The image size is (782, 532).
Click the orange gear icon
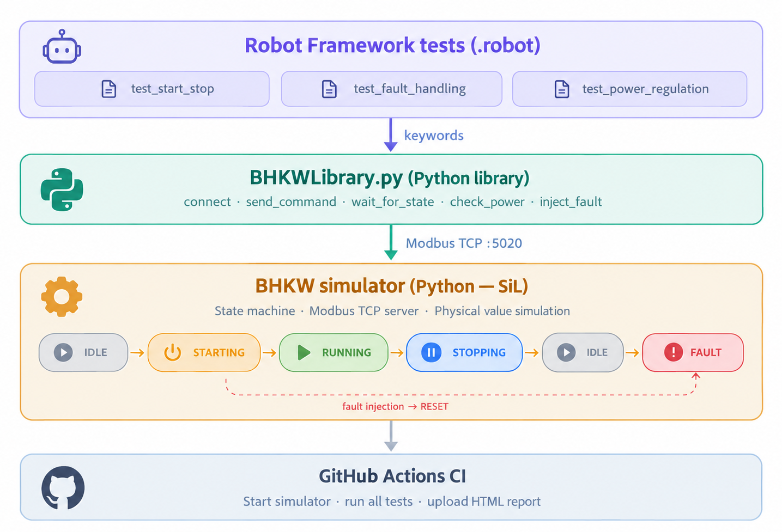tap(62, 297)
